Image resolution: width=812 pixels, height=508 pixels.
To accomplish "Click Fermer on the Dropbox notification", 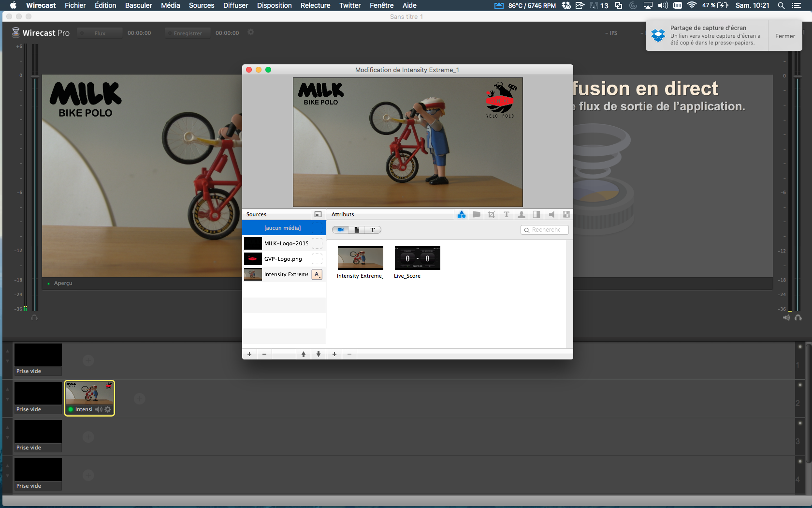I will (x=785, y=36).
